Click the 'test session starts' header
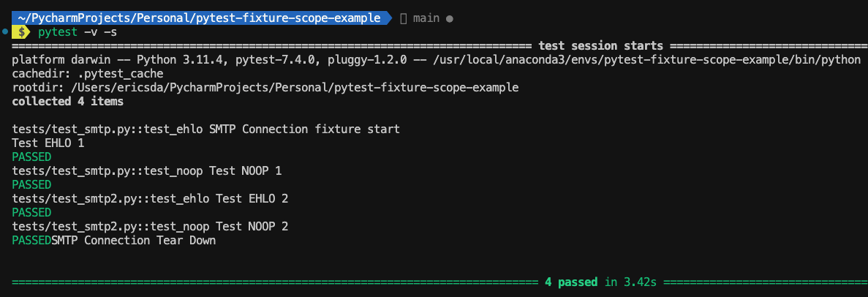The width and height of the screenshot is (868, 297). [x=600, y=46]
